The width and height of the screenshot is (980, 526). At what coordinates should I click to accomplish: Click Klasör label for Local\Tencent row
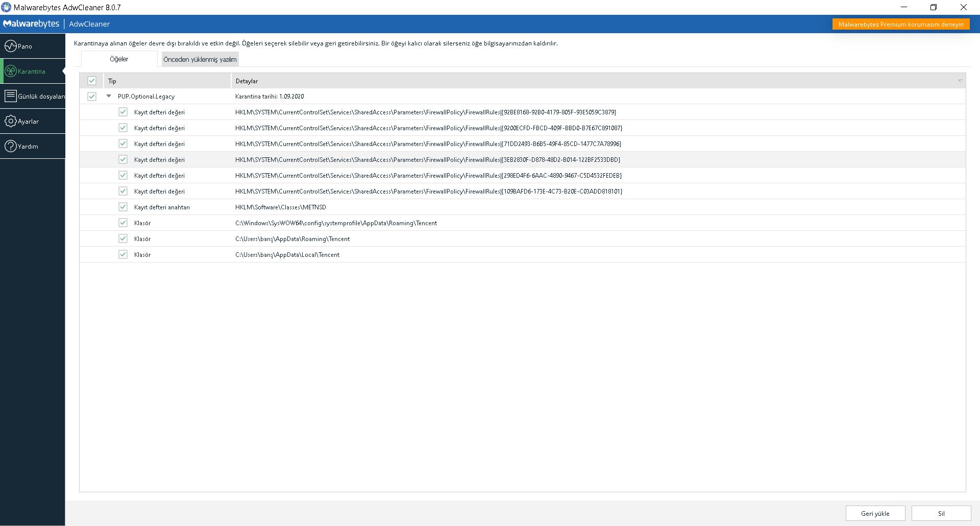[x=142, y=255]
